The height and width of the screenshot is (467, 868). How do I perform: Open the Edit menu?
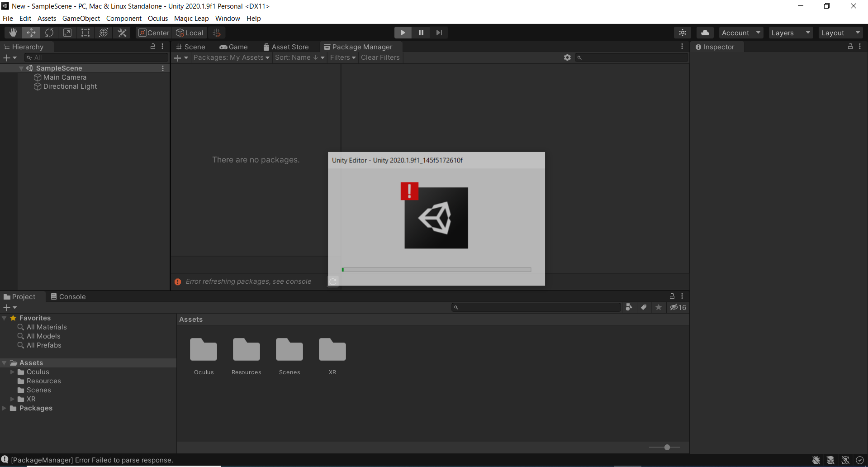tap(25, 19)
